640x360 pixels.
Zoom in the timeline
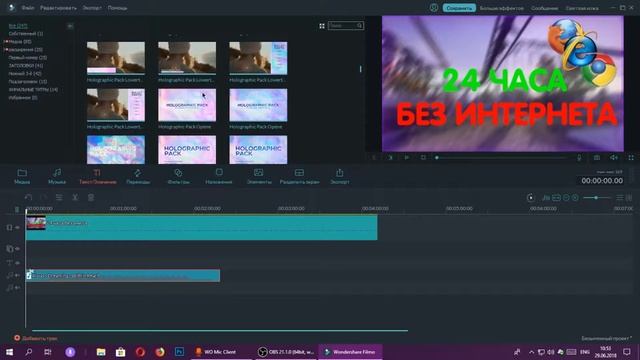(575, 198)
